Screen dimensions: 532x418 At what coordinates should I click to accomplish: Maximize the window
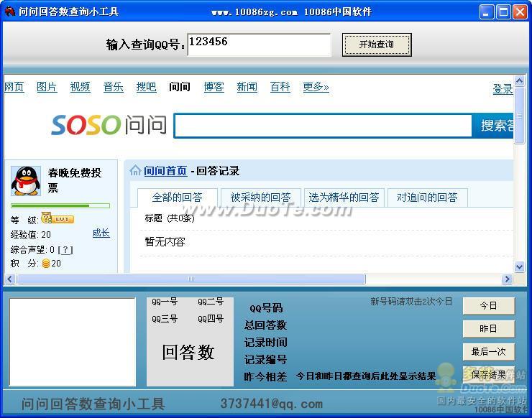click(503, 12)
